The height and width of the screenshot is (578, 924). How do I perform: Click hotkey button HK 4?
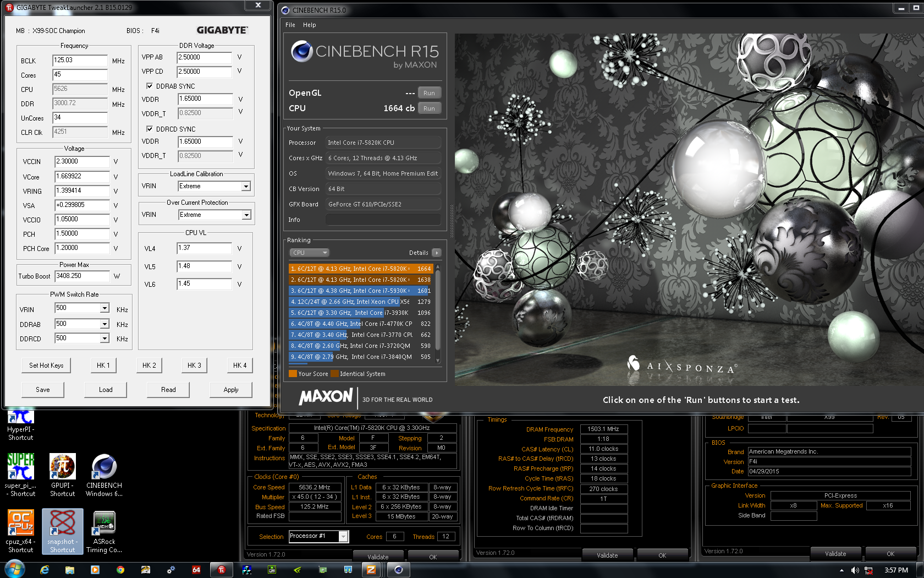point(240,366)
